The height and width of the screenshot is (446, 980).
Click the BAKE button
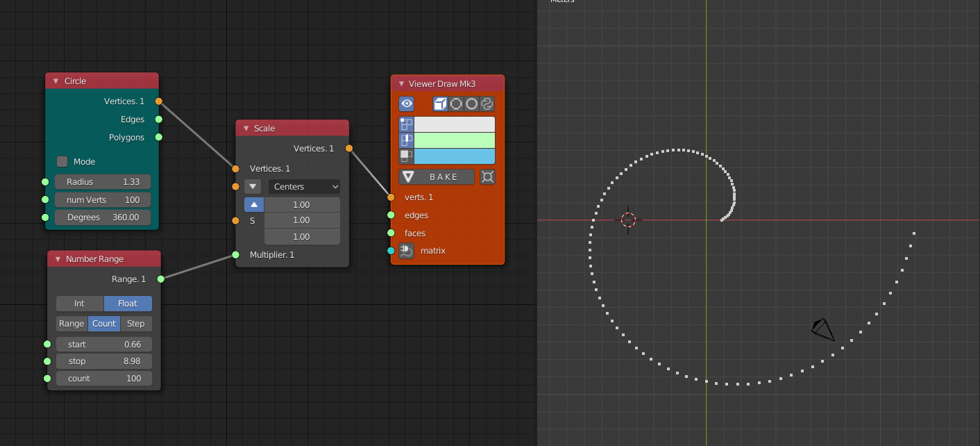tap(437, 176)
